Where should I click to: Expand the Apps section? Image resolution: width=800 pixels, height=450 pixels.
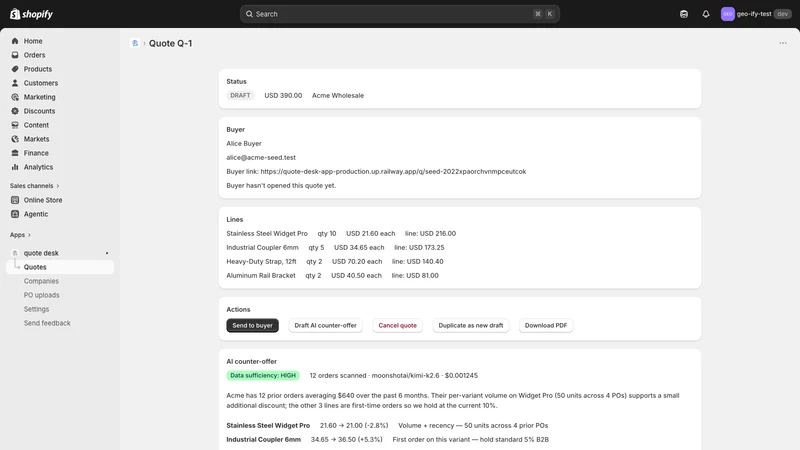pyautogui.click(x=20, y=235)
